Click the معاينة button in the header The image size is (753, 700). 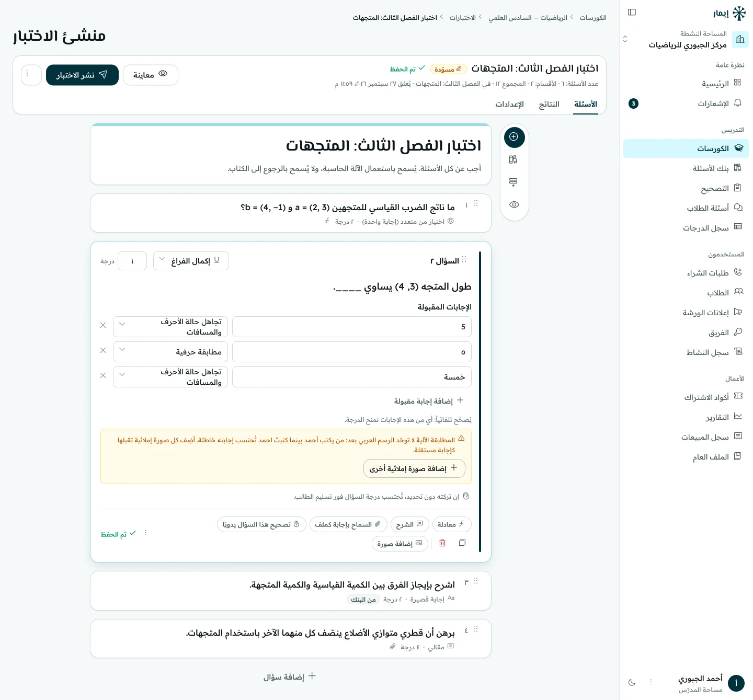coord(151,75)
